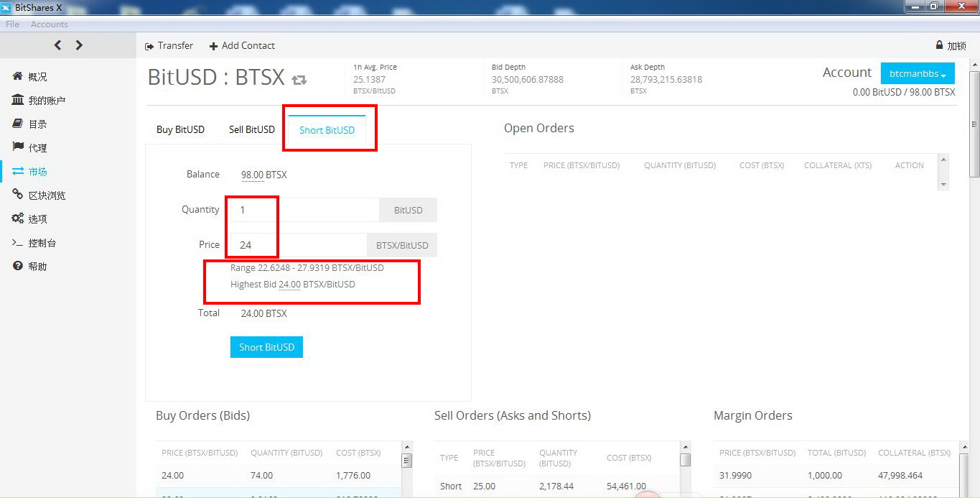This screenshot has height=498, width=980.
Task: Open the Accounts menu
Action: click(49, 24)
